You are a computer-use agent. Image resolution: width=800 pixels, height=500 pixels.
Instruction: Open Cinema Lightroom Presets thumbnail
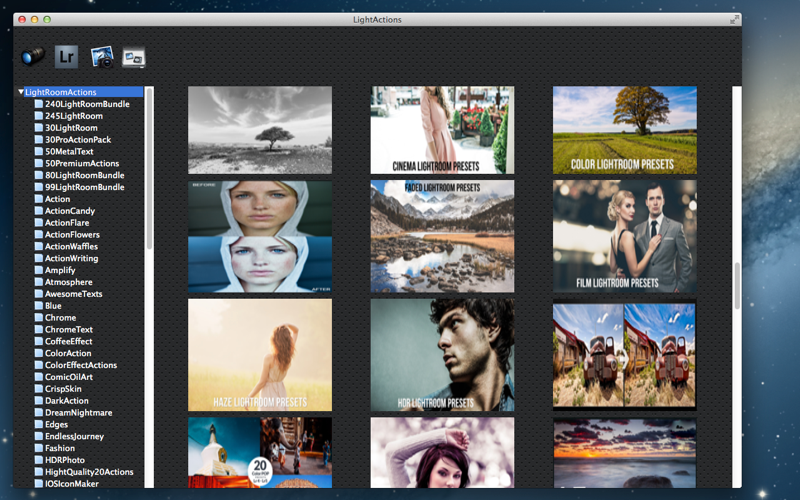(442, 130)
